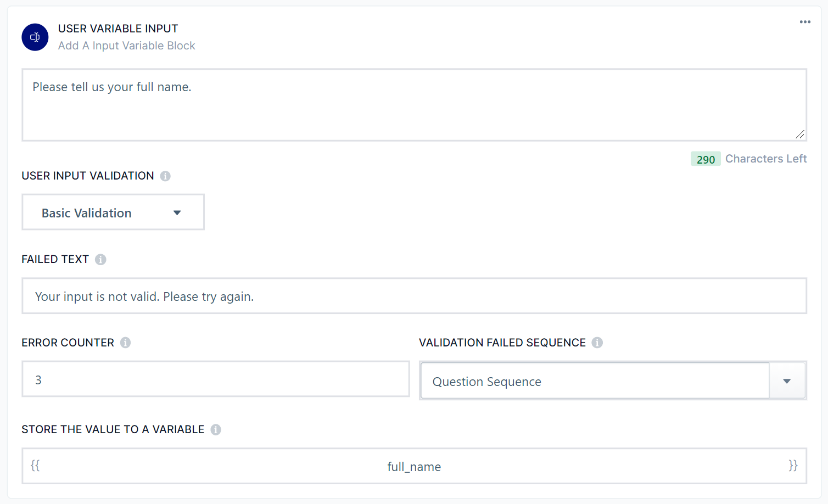Click the closing double braces in variable field

click(793, 466)
